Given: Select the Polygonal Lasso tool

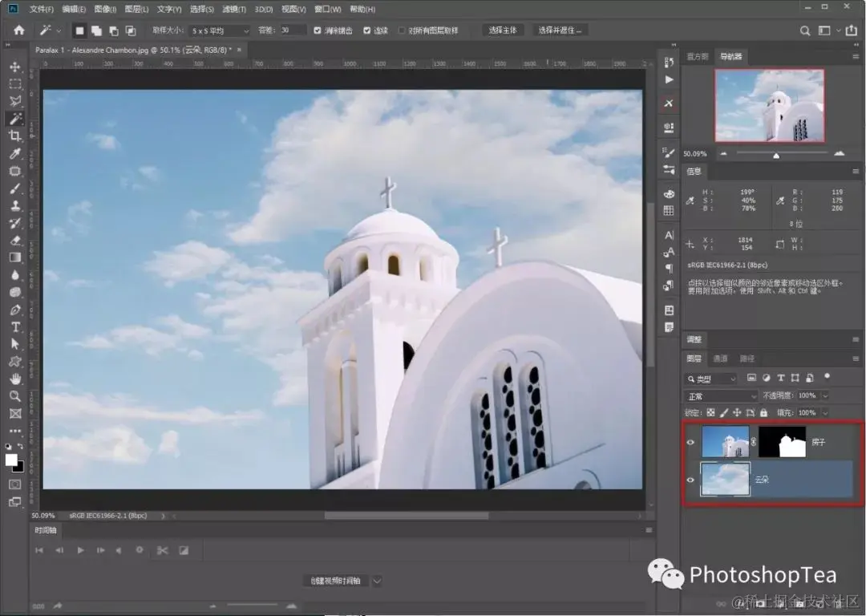Looking at the screenshot, I should pos(15,101).
